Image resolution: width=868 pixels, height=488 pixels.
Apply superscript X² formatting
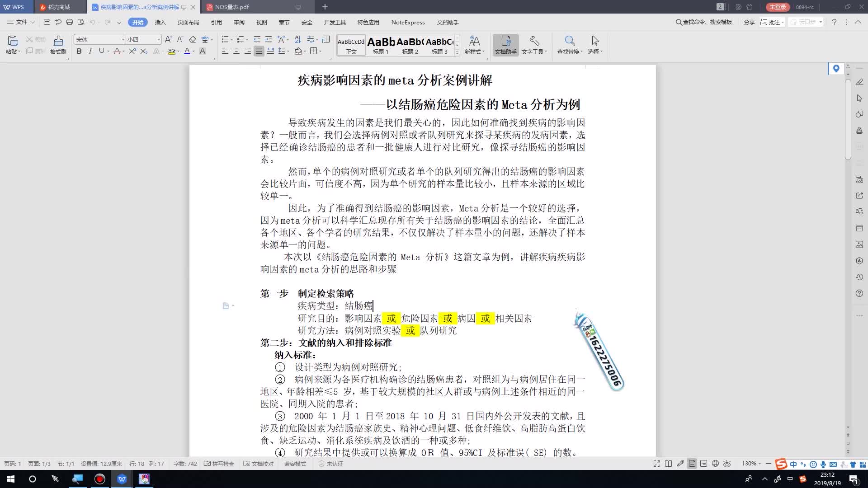pyautogui.click(x=132, y=52)
